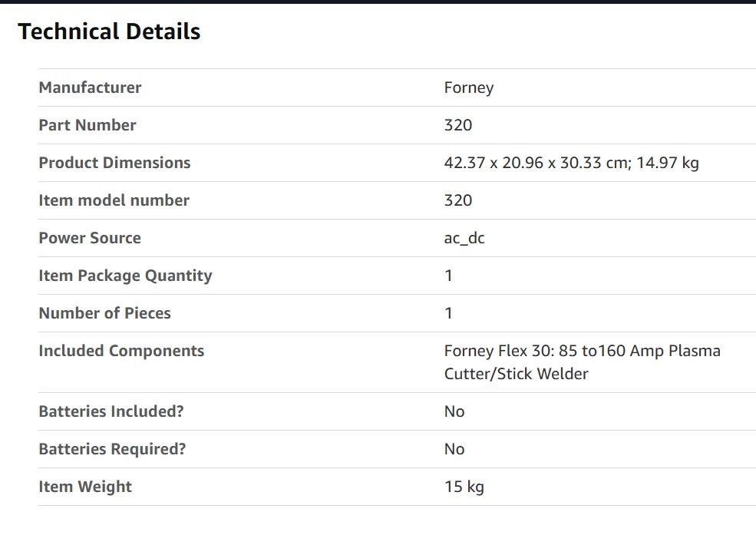Select the 'Batteries Required?' label
This screenshot has height=535, width=756.
click(112, 449)
